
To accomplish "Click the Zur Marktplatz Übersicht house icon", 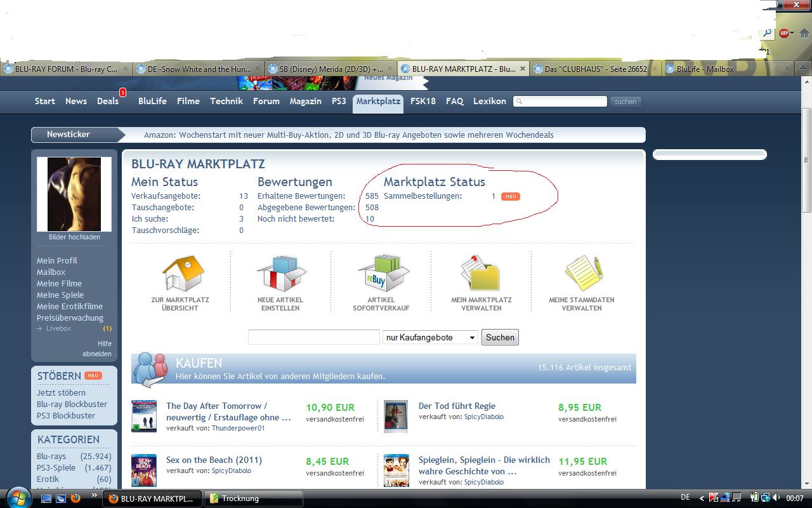I will coord(183,274).
